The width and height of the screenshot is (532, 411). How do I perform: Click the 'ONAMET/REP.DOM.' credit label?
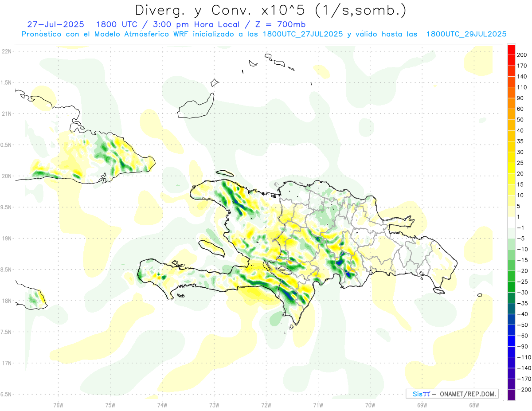(x=468, y=394)
